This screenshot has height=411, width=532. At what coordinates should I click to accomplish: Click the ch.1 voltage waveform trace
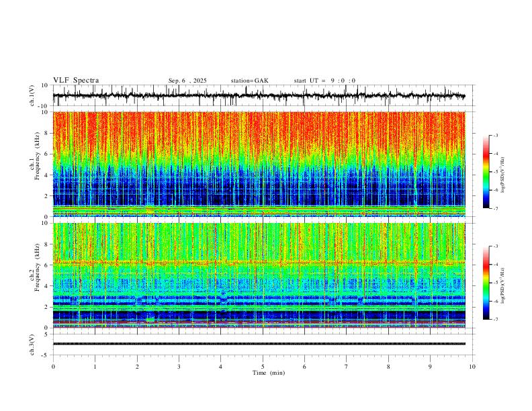(259, 95)
